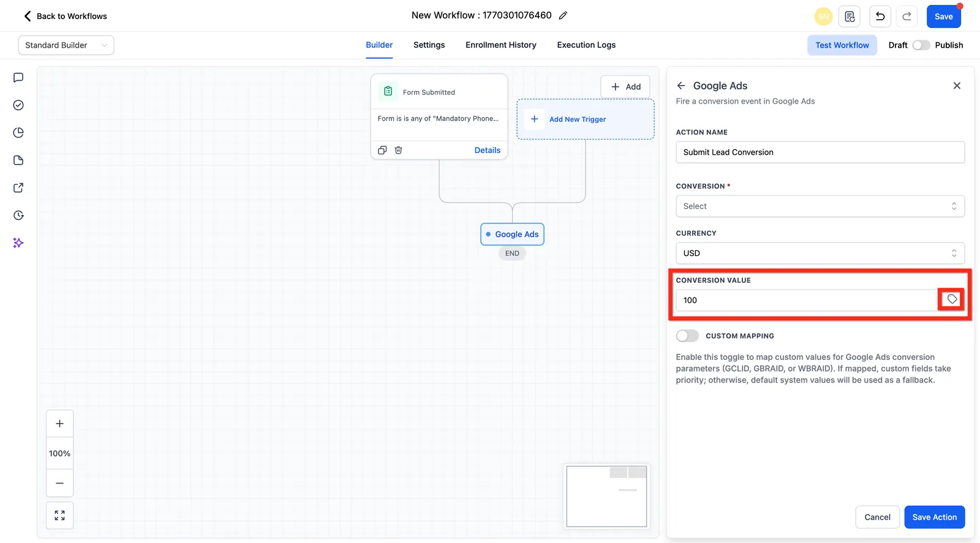Open the Standard Builder dropdown
The image size is (980, 543).
point(66,45)
